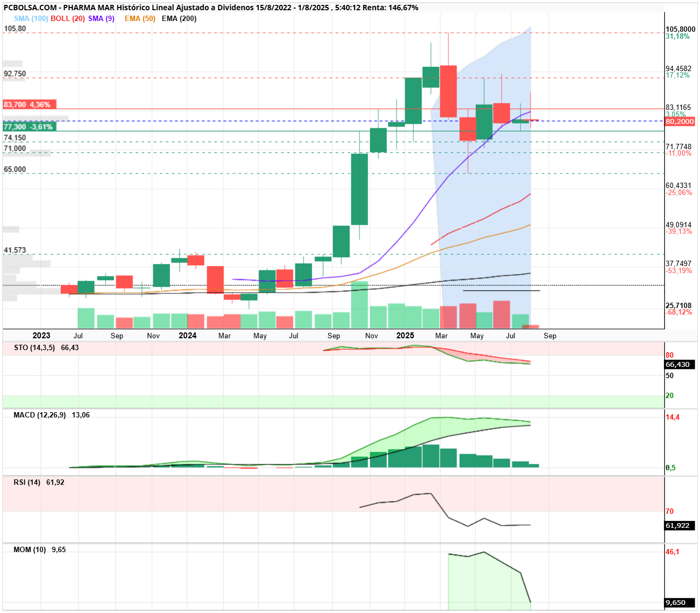Screen dimensions: 700x613
Task: Click the MOM (10) indicator label
Action: pos(30,549)
